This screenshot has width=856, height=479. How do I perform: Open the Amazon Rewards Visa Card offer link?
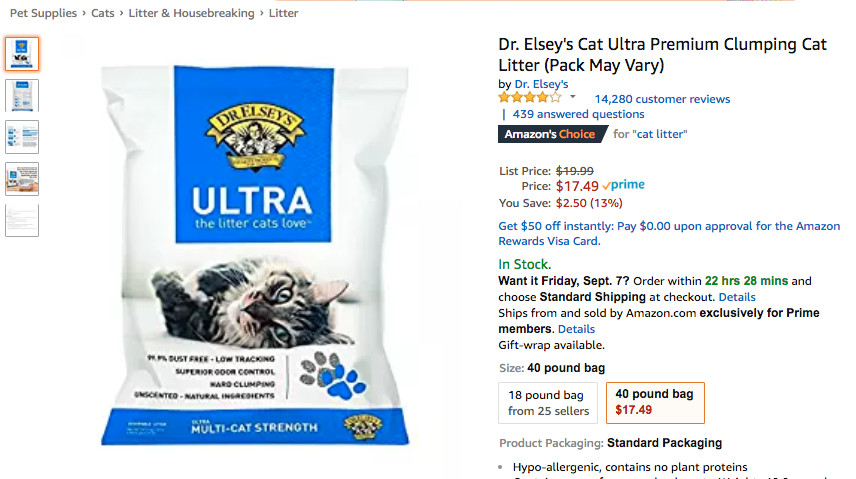(669, 234)
